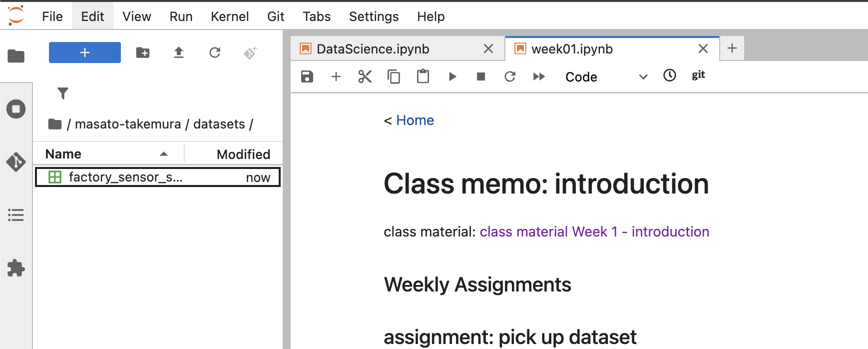Cut the selected cell with the scissors icon

click(365, 76)
